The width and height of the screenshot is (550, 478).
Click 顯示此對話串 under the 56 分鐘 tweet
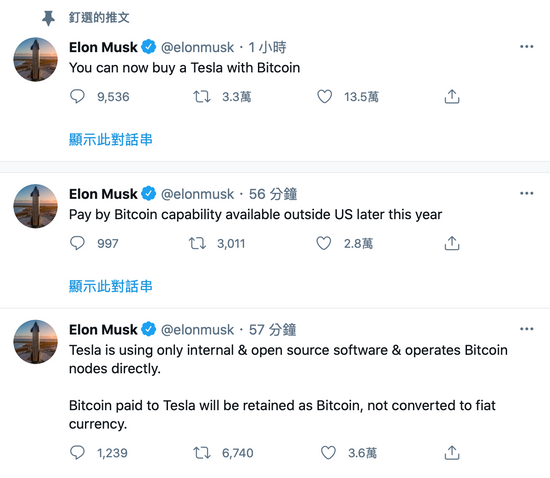(110, 286)
